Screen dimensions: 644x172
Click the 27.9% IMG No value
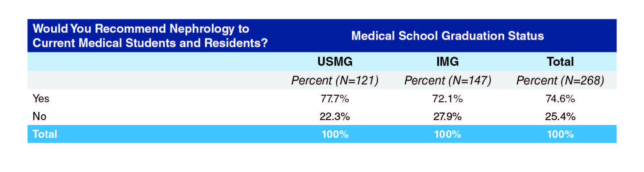coord(447,117)
